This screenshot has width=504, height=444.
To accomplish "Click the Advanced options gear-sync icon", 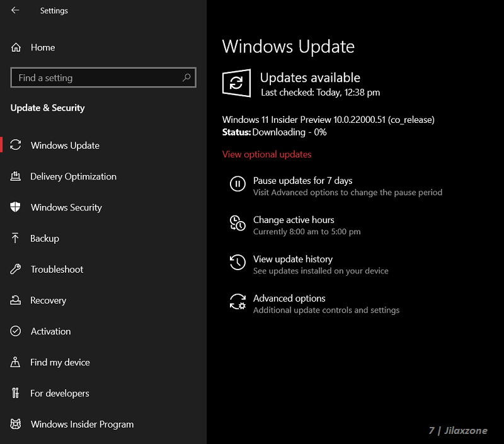I will click(x=238, y=302).
